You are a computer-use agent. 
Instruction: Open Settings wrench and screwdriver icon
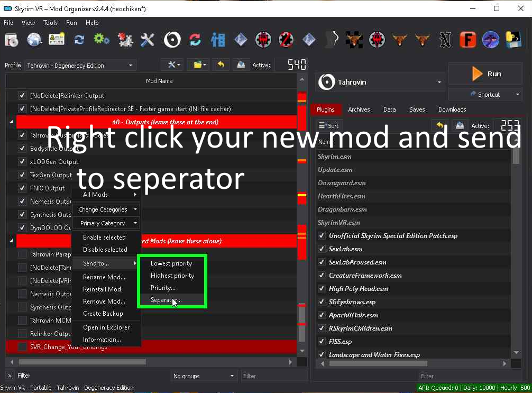click(148, 40)
